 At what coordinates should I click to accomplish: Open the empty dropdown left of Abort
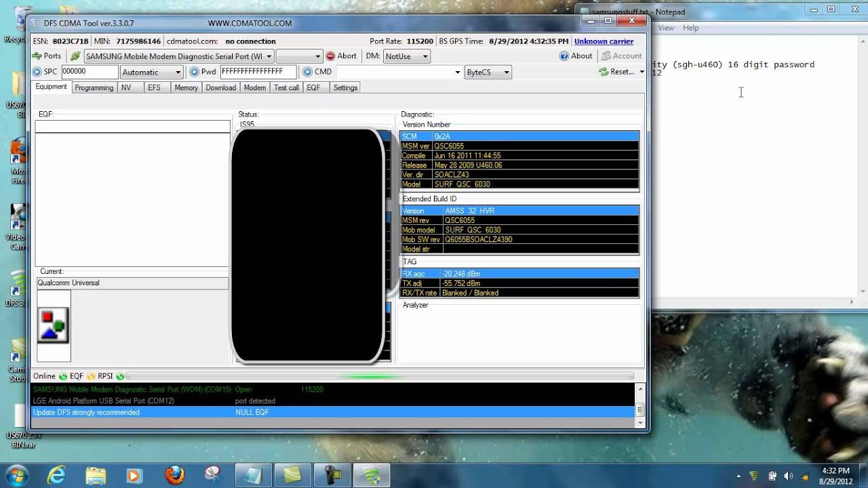pos(299,56)
